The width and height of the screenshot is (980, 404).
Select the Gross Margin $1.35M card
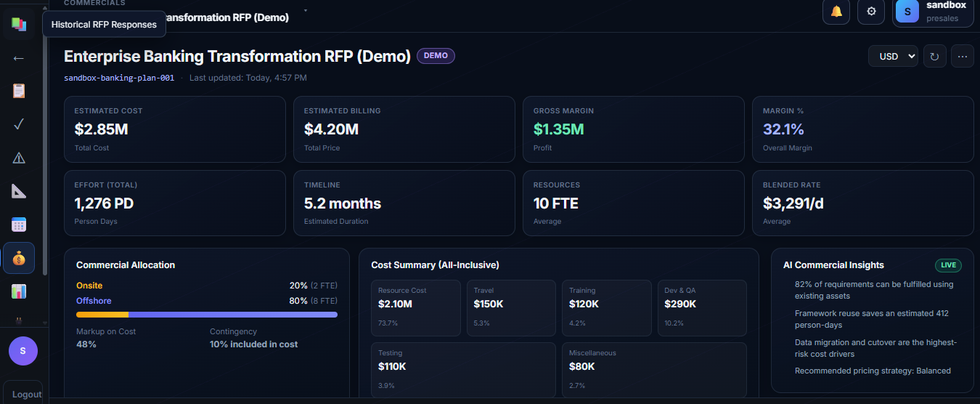pyautogui.click(x=634, y=129)
